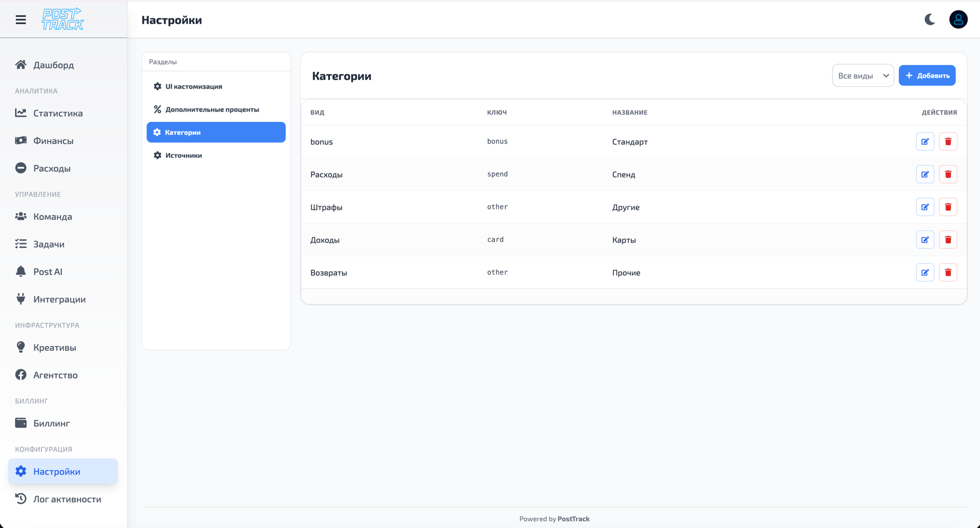Click the edit icon for the Возвраты row
Image resolution: width=980 pixels, height=528 pixels.
[x=925, y=272]
